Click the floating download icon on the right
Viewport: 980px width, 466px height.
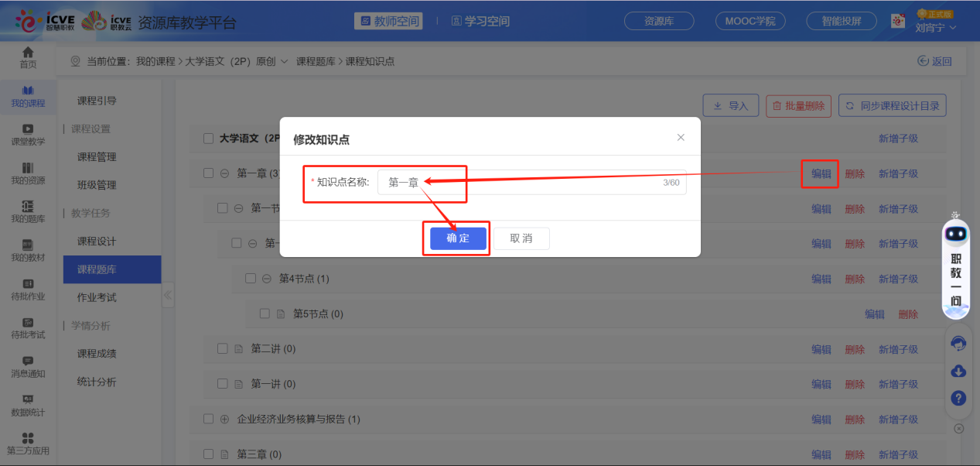tap(958, 372)
